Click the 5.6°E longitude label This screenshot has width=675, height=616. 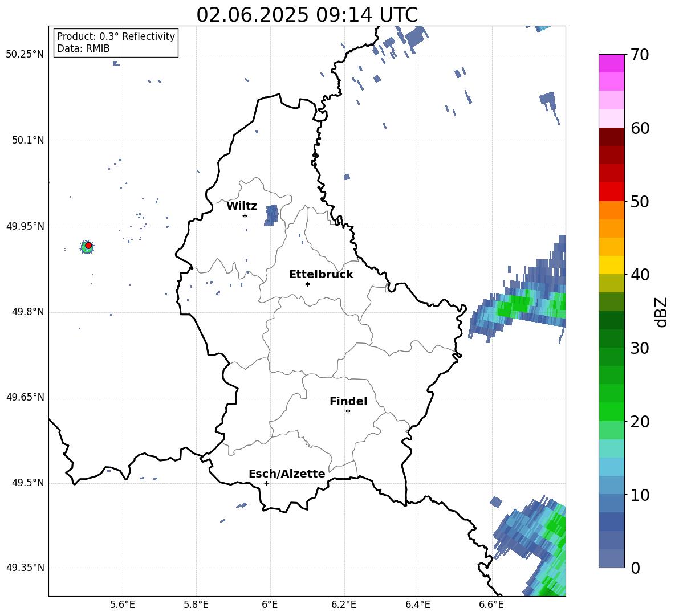coord(123,605)
